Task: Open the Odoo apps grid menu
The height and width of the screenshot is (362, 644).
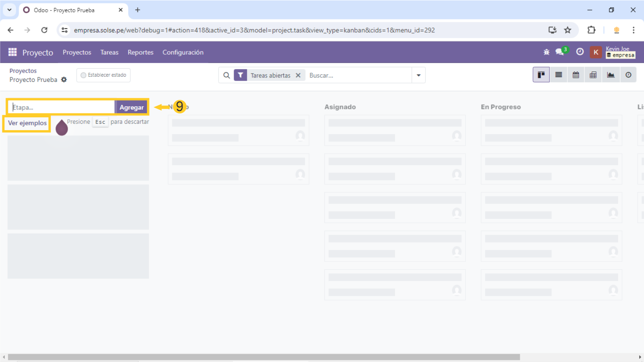Action: pos(12,52)
